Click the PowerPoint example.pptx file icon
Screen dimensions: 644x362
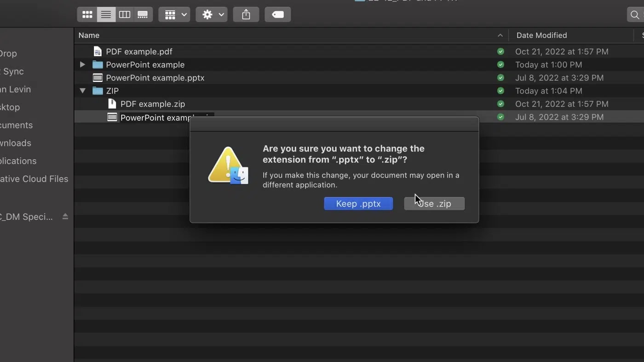(x=98, y=78)
